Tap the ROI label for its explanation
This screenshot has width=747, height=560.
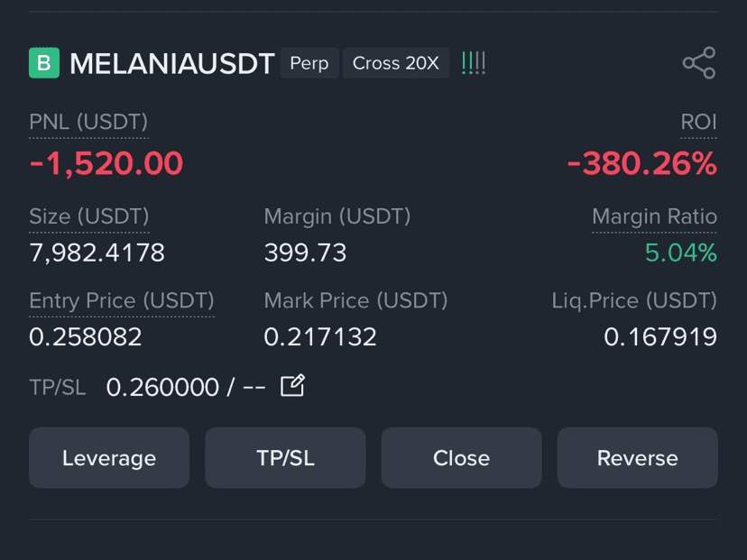click(698, 122)
